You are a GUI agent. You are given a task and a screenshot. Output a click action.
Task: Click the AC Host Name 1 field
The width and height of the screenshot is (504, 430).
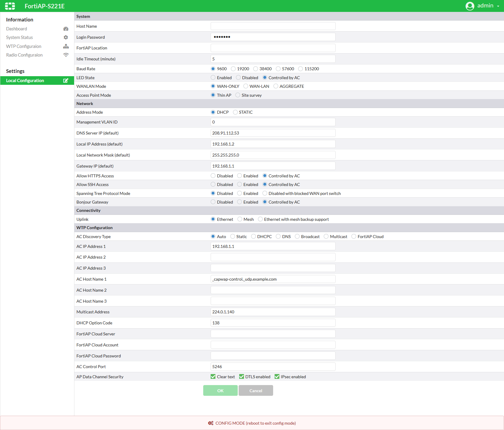click(x=273, y=279)
